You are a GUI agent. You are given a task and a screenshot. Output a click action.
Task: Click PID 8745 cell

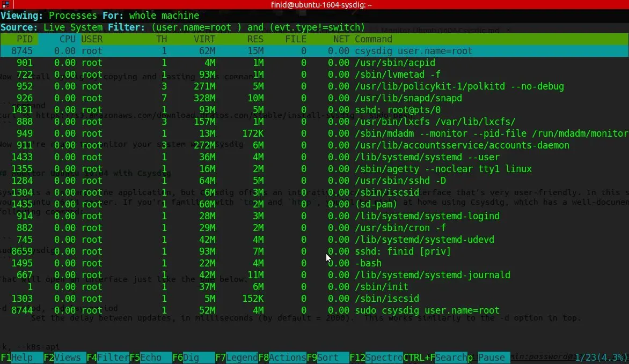point(21,51)
